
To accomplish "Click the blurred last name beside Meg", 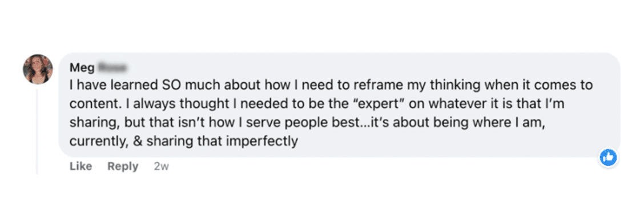I will click(x=112, y=67).
